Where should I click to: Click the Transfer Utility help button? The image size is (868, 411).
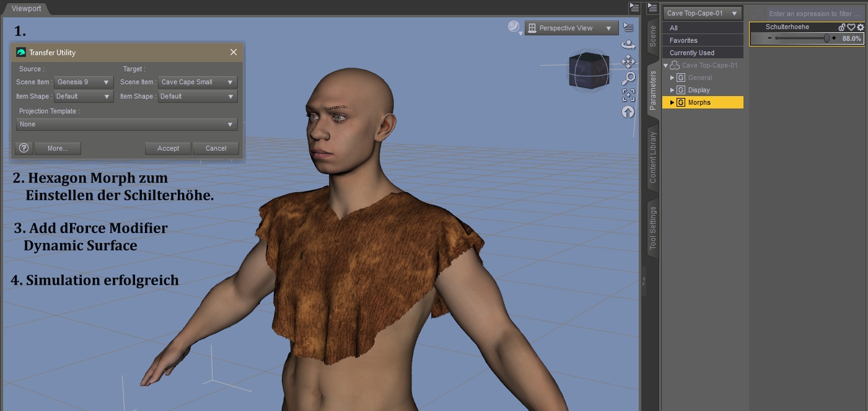click(24, 148)
